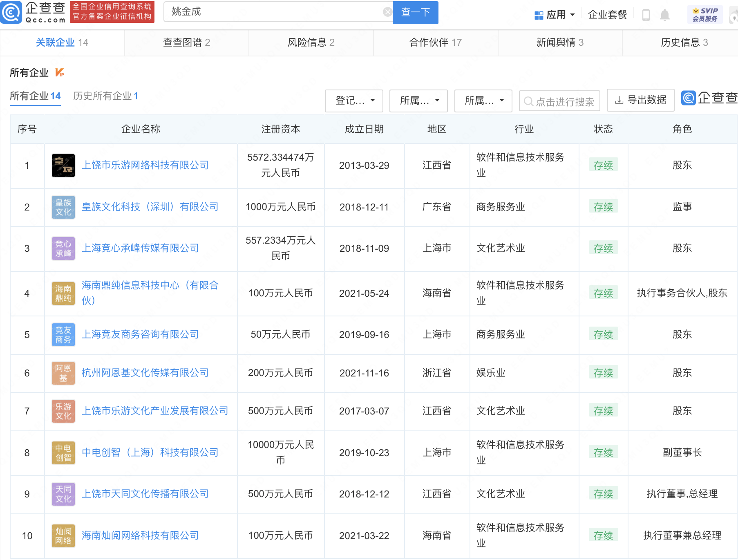The image size is (738, 560).
Task: Click the role cell 执行董事兼总经理
Action: [x=682, y=535]
